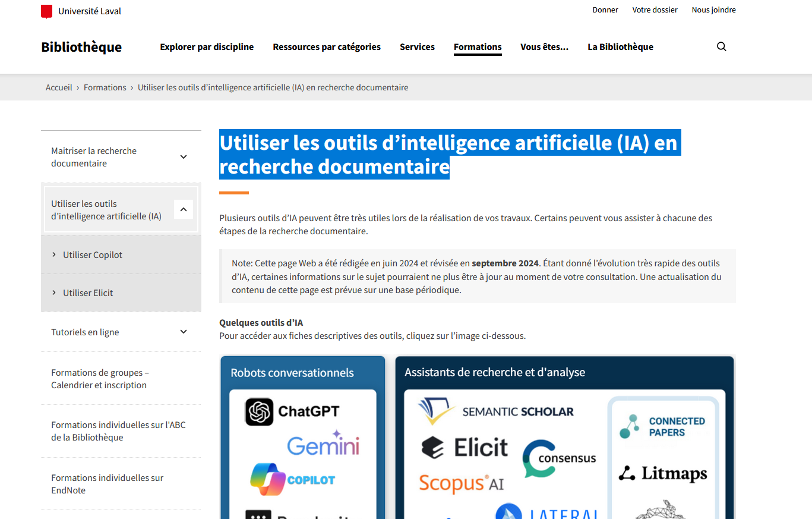The image size is (812, 519).
Task: Click Tutoriels en ligne sidebar label
Action: [85, 332]
